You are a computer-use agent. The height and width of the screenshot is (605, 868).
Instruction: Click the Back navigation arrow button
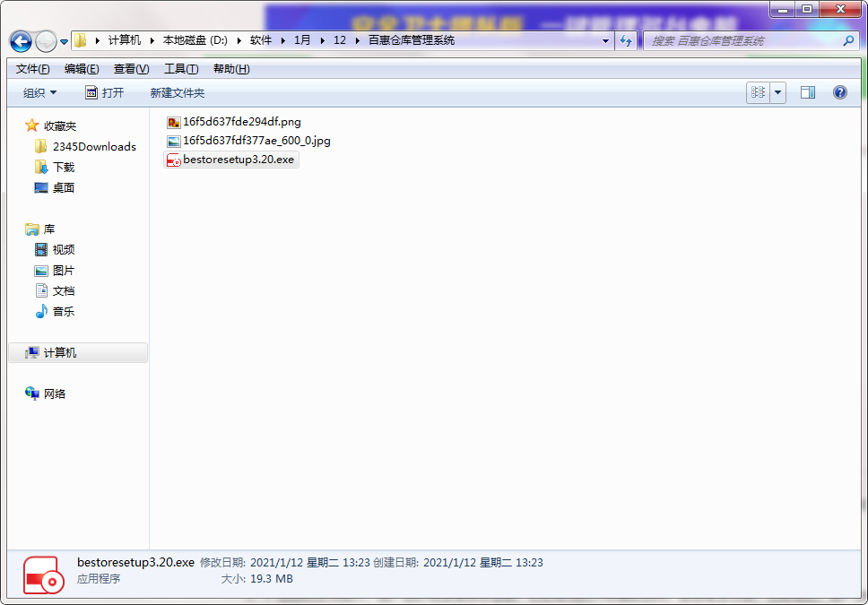click(x=22, y=41)
